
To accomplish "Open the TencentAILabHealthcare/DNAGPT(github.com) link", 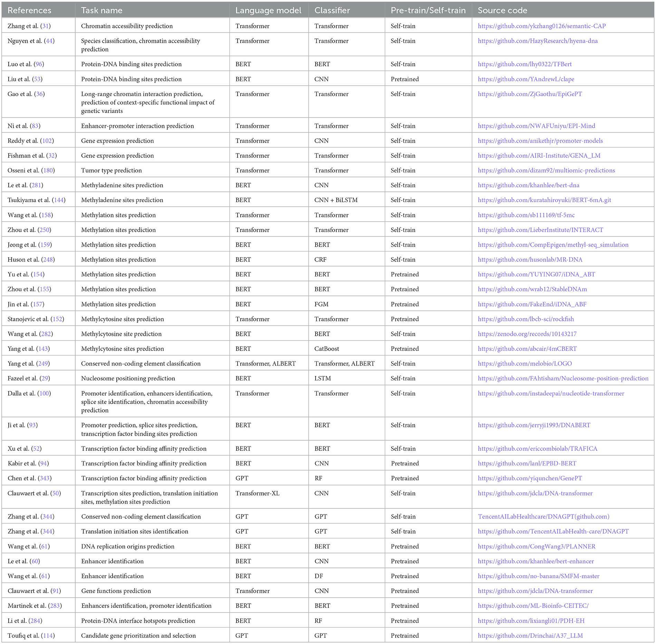I will [x=543, y=517].
